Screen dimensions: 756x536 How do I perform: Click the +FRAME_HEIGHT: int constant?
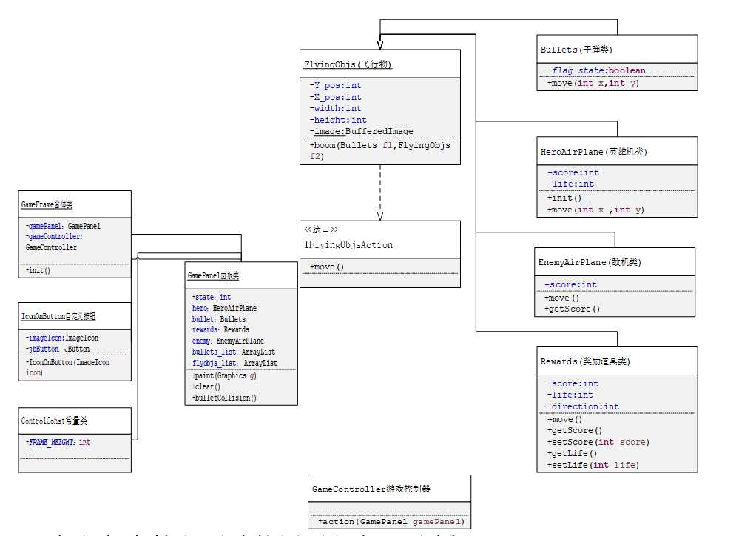click(x=58, y=442)
